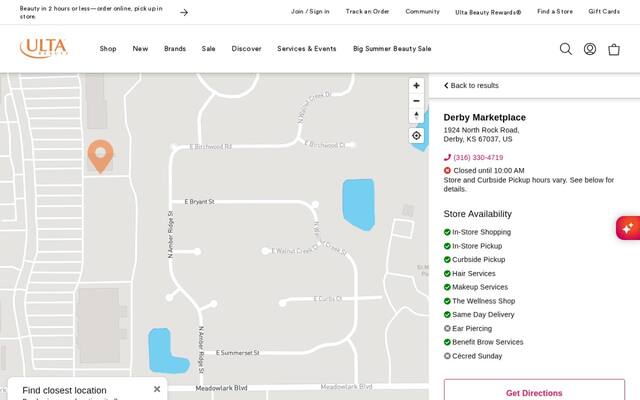Open the Community link
Screen dimensions: 640x400
pos(422,12)
